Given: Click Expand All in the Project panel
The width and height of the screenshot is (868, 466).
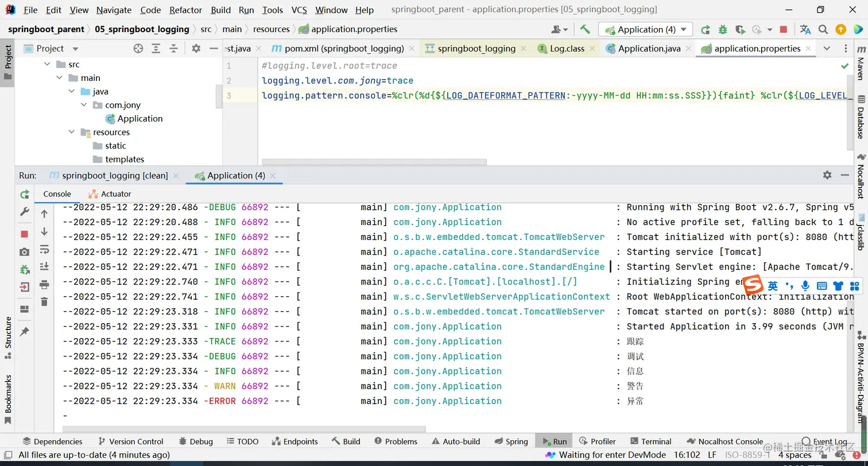Looking at the screenshot, I should coord(156,49).
